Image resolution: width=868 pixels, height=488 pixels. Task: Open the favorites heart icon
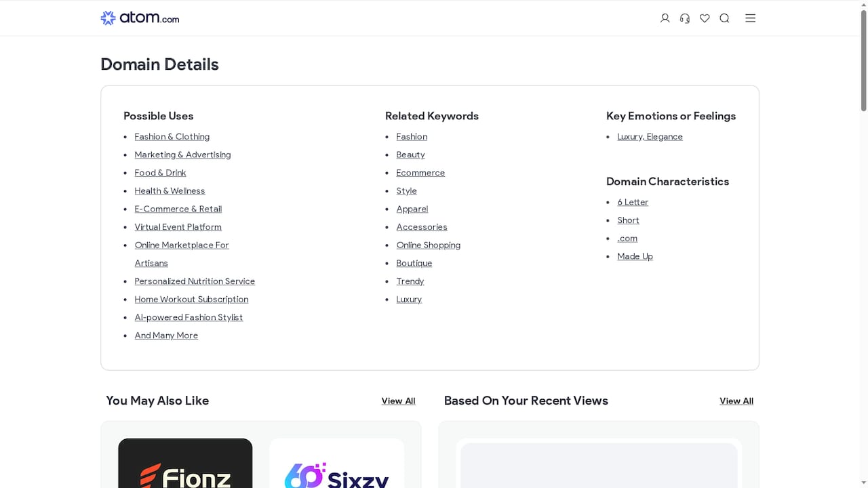705,18
